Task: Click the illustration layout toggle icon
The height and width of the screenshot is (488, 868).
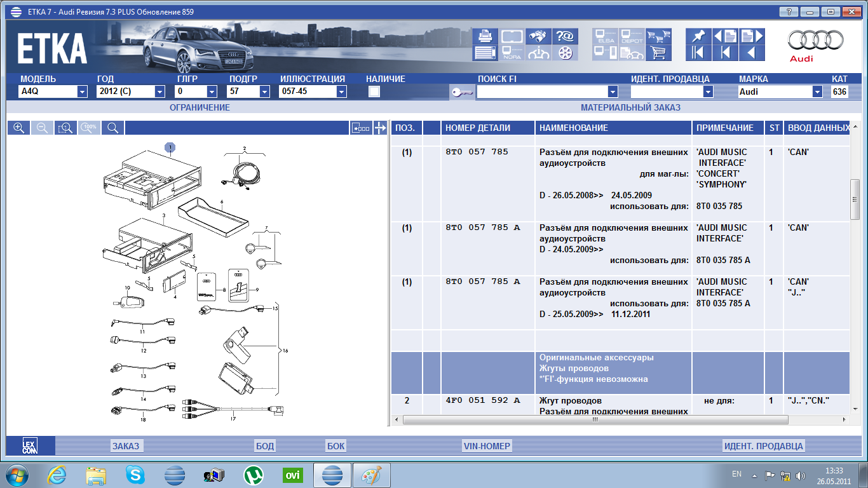Action: (361, 128)
